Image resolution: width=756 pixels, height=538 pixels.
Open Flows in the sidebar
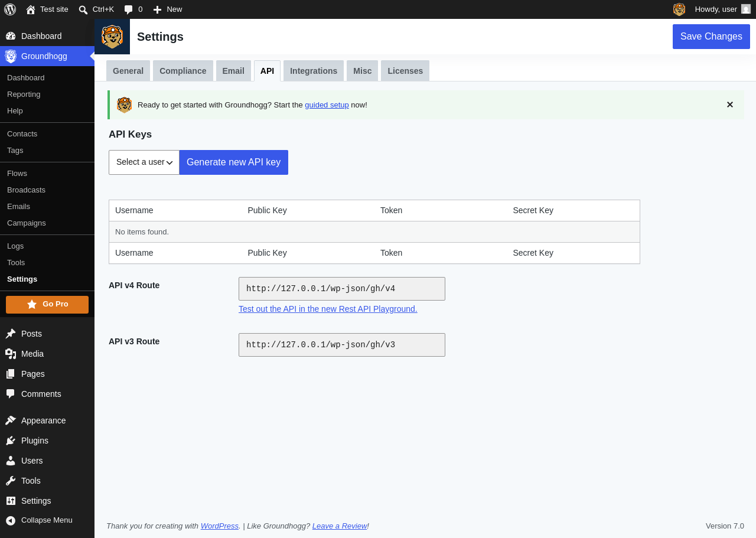(x=17, y=174)
